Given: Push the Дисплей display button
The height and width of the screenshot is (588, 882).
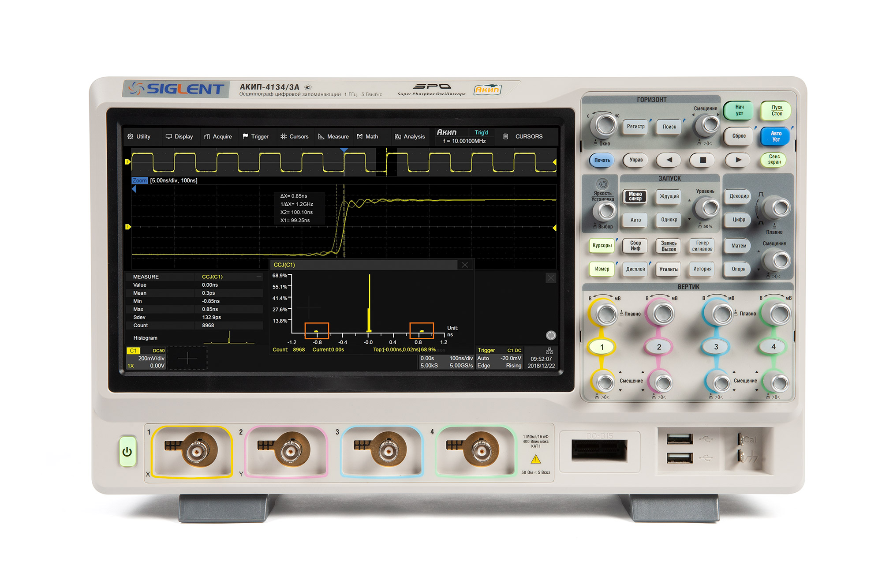Looking at the screenshot, I should pyautogui.click(x=635, y=269).
